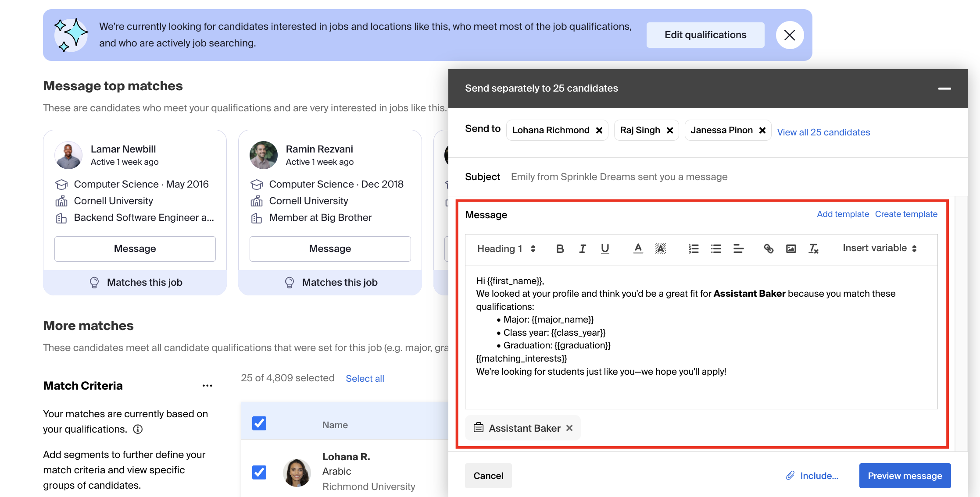Remove Raj Singh from recipients
The image size is (980, 497).
[x=670, y=130]
